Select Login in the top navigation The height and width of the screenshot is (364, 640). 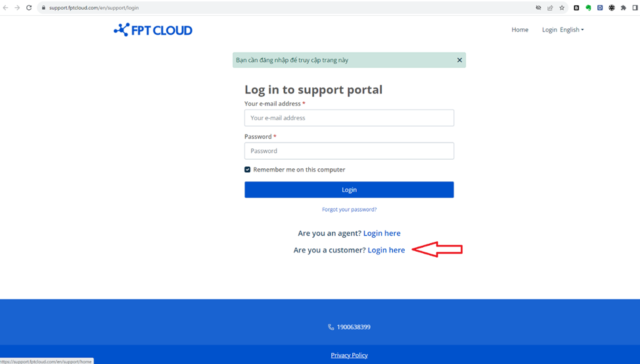(x=549, y=30)
